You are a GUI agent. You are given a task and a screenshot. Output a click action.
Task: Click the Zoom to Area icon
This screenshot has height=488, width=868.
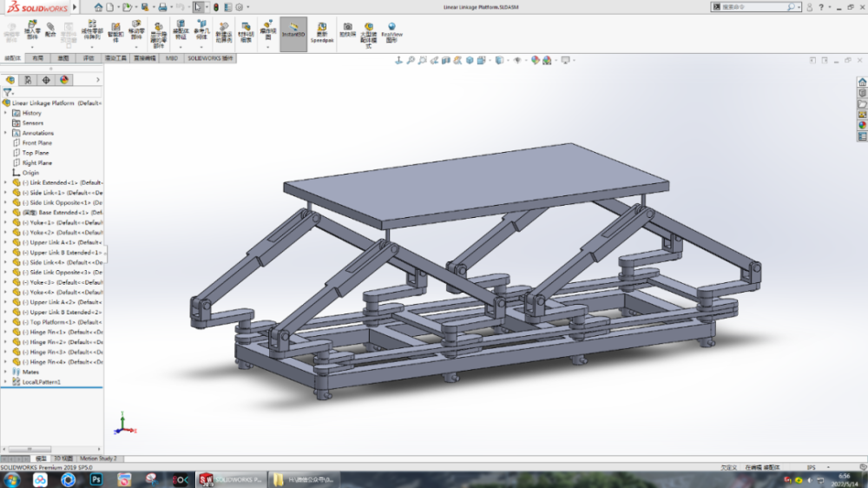tap(423, 60)
